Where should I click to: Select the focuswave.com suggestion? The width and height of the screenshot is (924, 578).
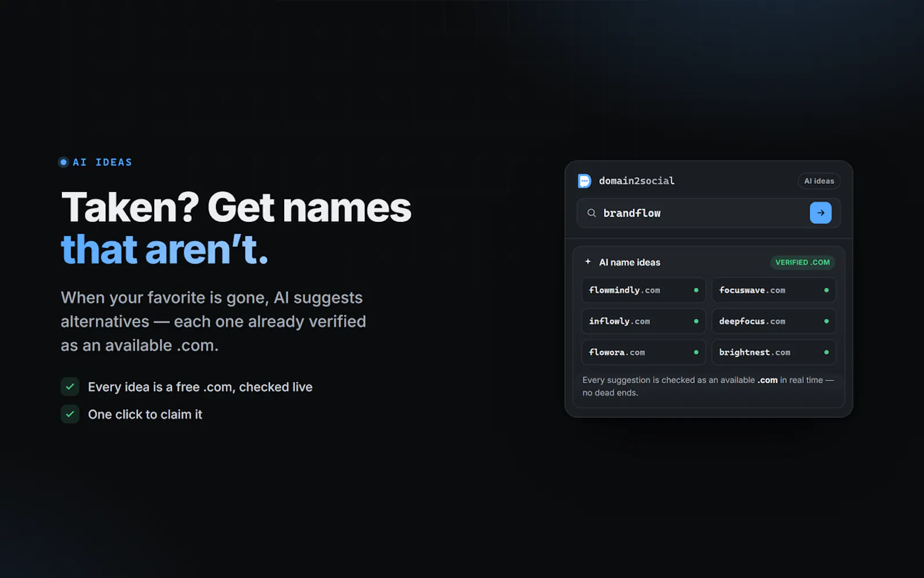[x=774, y=290]
